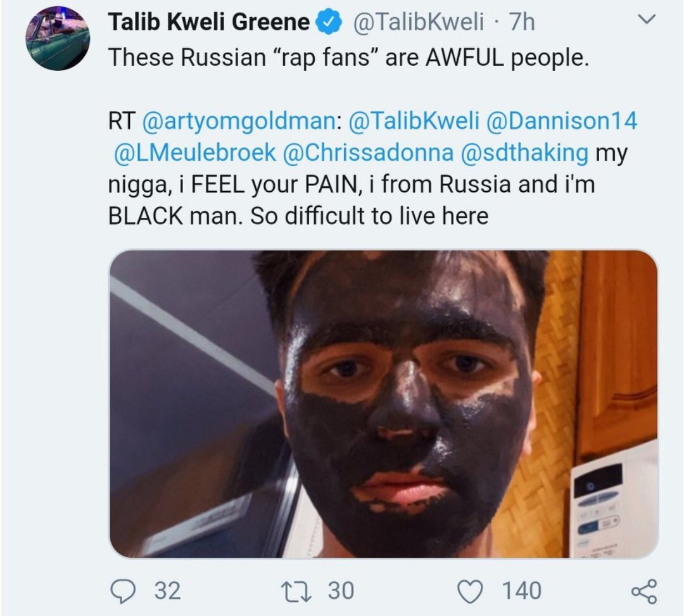Like the tweet with heart icon
684x616 pixels.
(x=470, y=591)
